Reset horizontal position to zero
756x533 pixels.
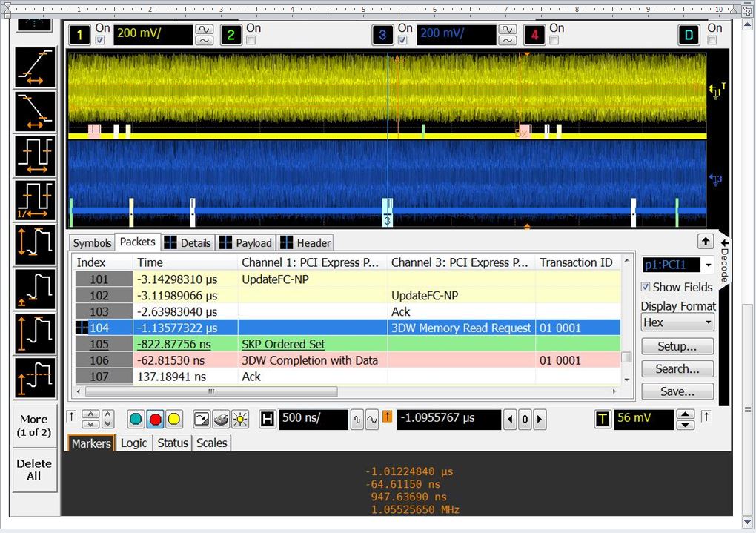525,420
